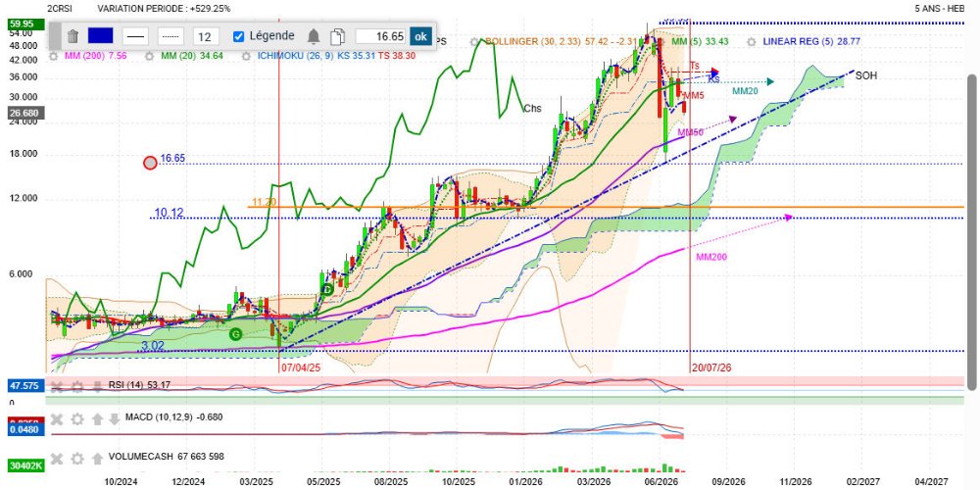The image size is (980, 490).
Task: Open the blue line color swatch
Action: pos(100,36)
